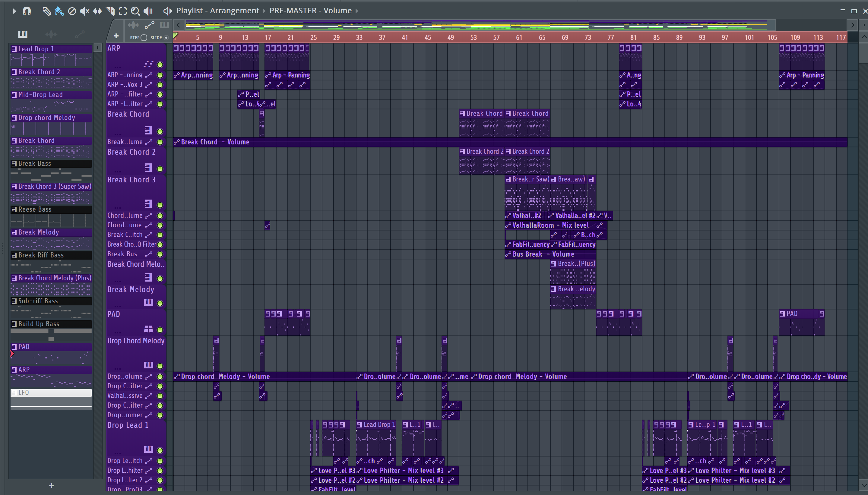Click bar 57 on the timeline ruler
This screenshot has height=495, width=868.
(x=496, y=37)
